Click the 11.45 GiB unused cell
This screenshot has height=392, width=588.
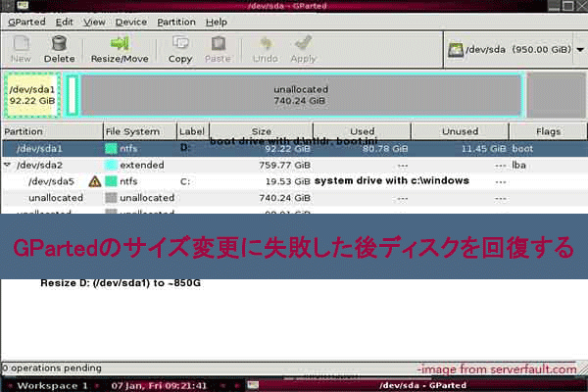(x=483, y=149)
